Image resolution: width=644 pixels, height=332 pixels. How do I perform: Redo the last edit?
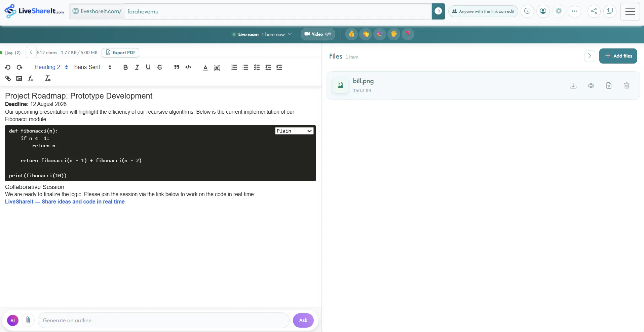tap(20, 67)
